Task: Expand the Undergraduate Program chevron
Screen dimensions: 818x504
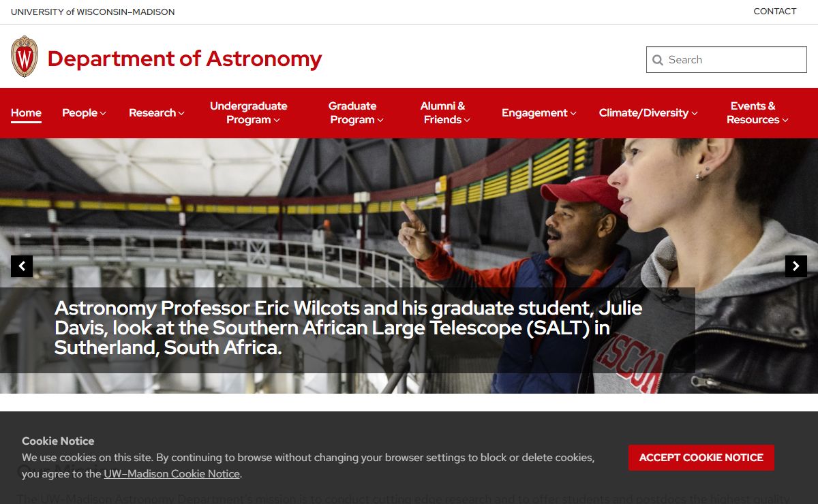Action: (277, 121)
